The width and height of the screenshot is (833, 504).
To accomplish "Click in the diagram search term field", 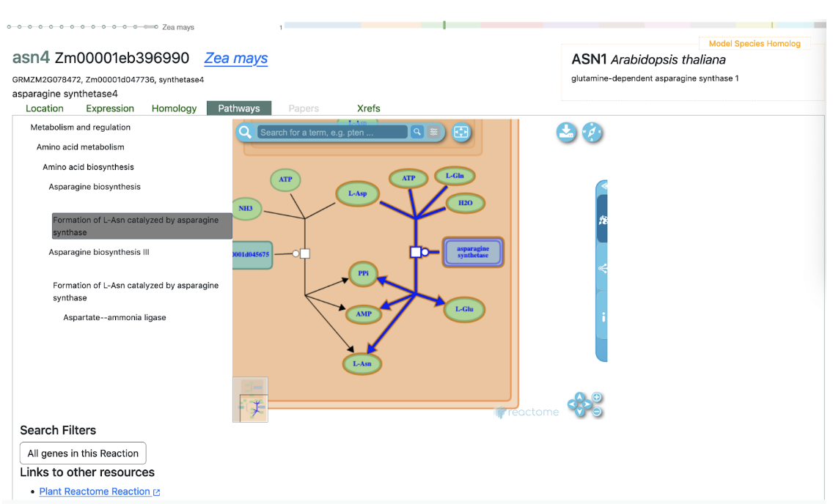I will click(x=332, y=133).
